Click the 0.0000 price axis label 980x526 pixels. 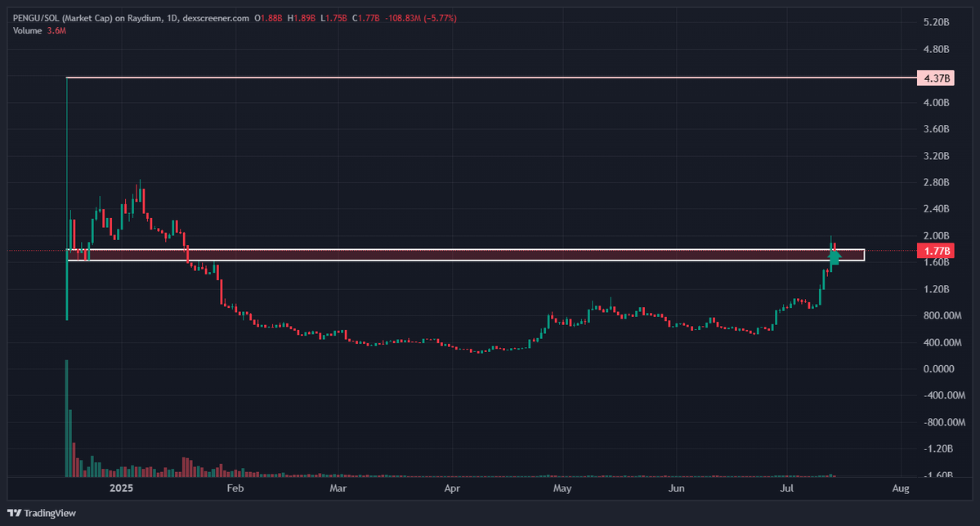click(939, 369)
